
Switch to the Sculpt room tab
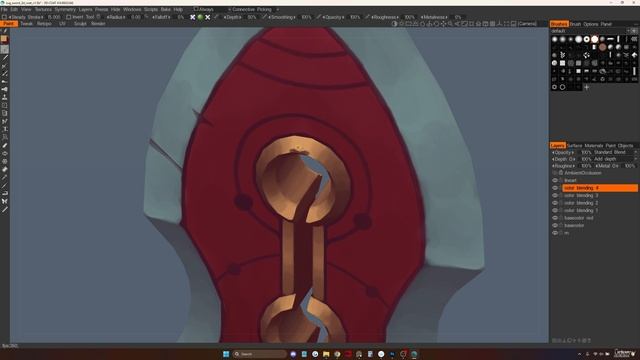80,24
